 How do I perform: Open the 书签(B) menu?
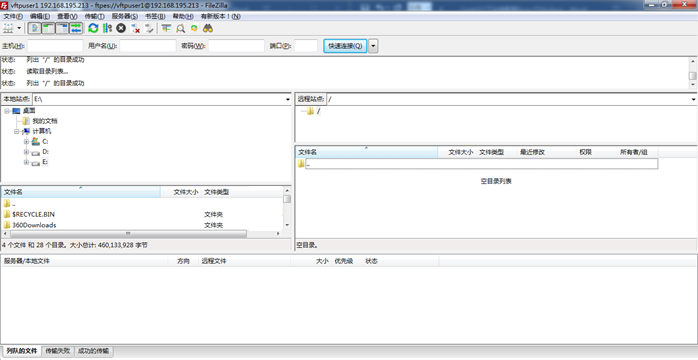[155, 16]
